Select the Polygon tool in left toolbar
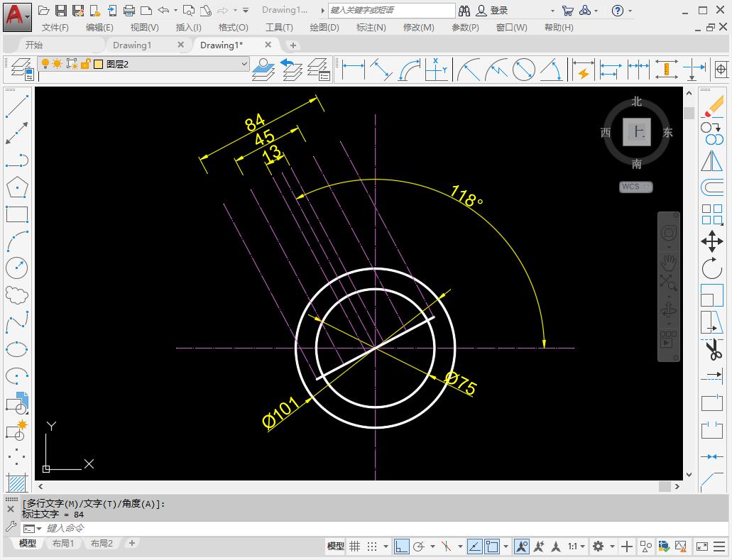The width and height of the screenshot is (732, 560). 16,187
